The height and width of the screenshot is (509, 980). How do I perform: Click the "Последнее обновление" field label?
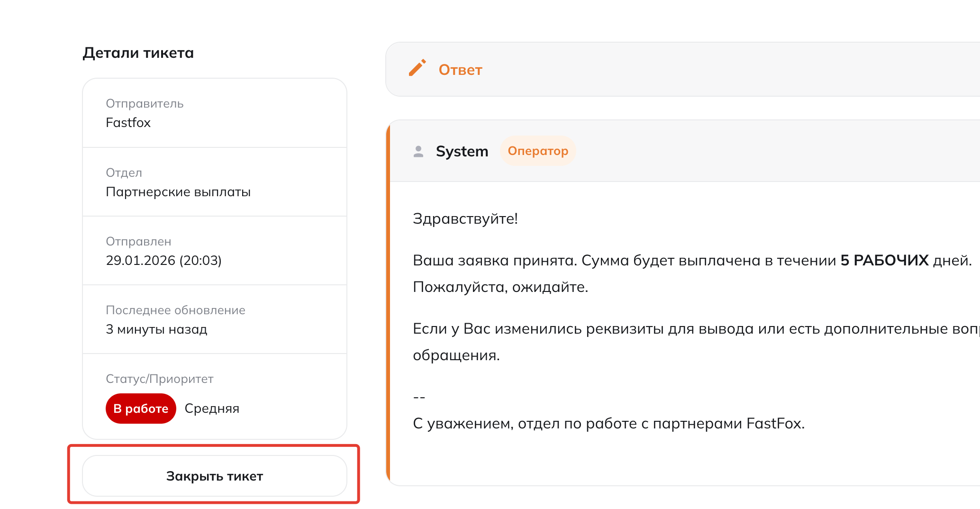(175, 310)
